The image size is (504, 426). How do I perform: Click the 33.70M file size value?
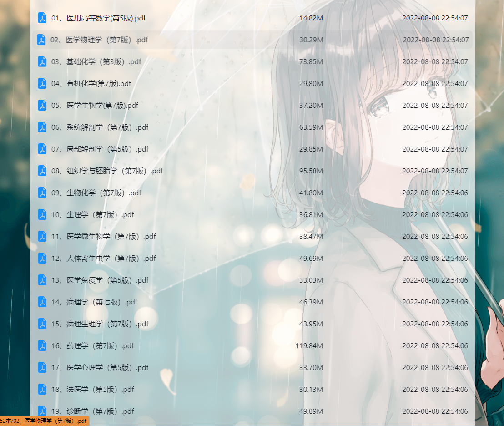pyautogui.click(x=311, y=368)
